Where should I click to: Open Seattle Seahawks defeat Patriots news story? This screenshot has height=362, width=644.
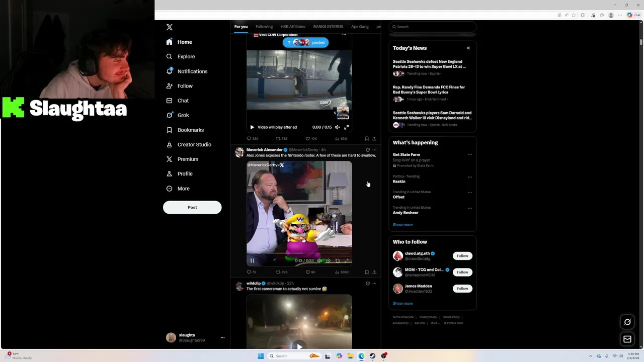coord(429,64)
